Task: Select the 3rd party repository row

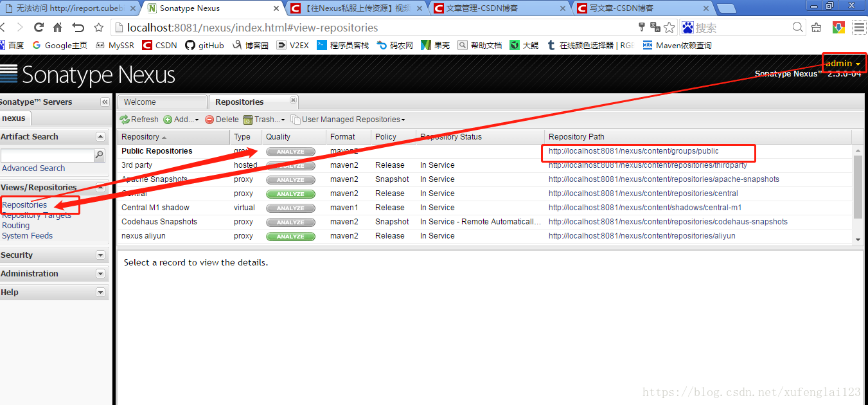Action: coord(485,165)
